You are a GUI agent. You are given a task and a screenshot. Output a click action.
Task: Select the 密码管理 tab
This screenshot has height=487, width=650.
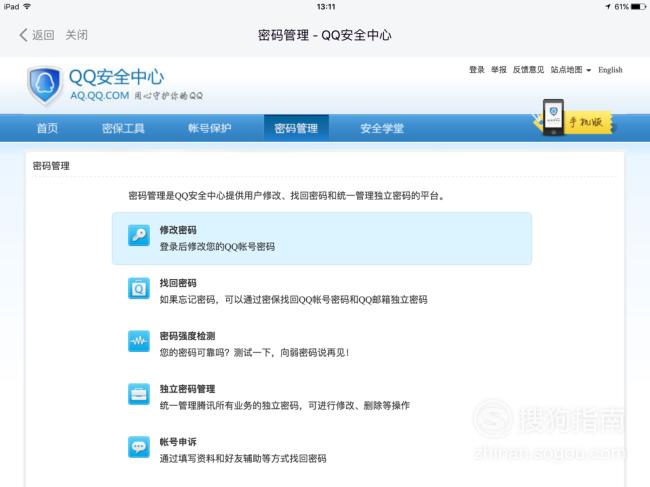pyautogui.click(x=296, y=128)
